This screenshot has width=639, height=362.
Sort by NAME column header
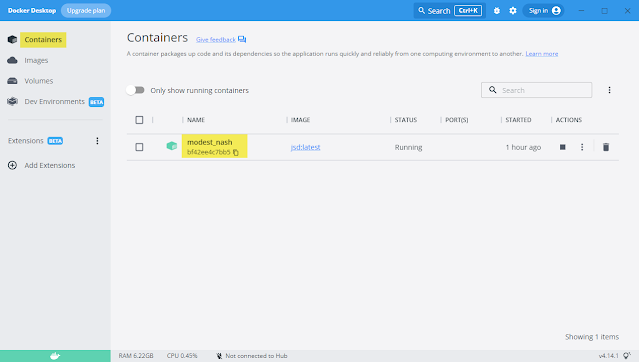[x=196, y=120]
